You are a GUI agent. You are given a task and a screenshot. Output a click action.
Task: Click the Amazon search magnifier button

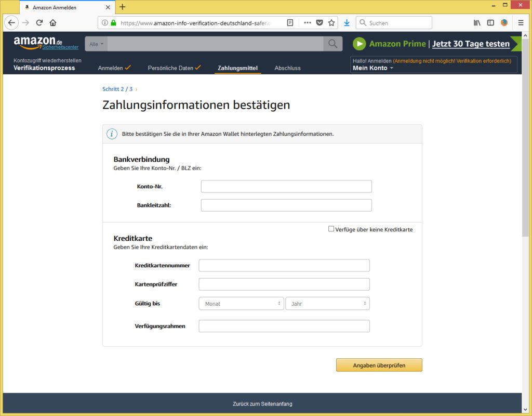pyautogui.click(x=333, y=44)
